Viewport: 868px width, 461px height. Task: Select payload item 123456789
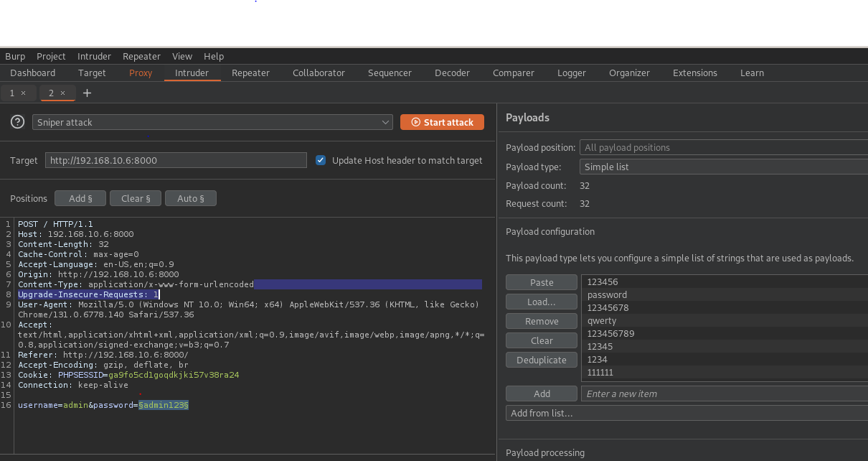725,334
